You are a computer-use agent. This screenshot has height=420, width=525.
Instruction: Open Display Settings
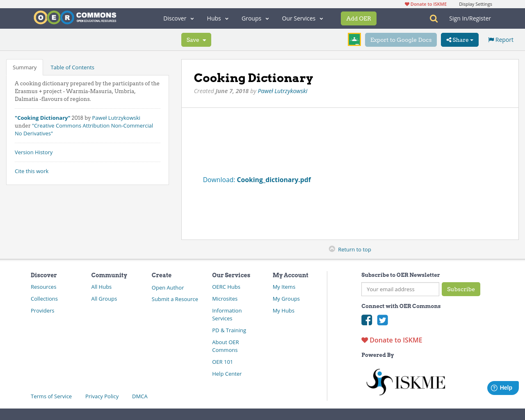pyautogui.click(x=475, y=4)
